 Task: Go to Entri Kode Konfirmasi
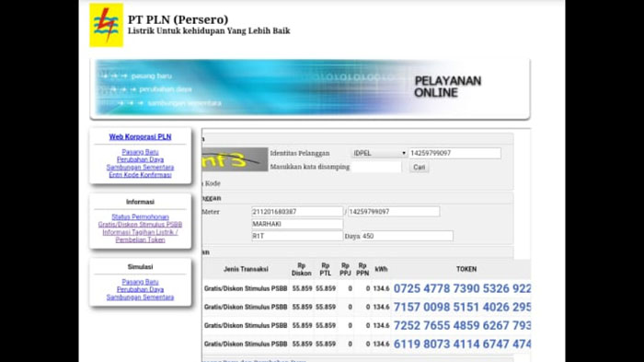pos(140,175)
